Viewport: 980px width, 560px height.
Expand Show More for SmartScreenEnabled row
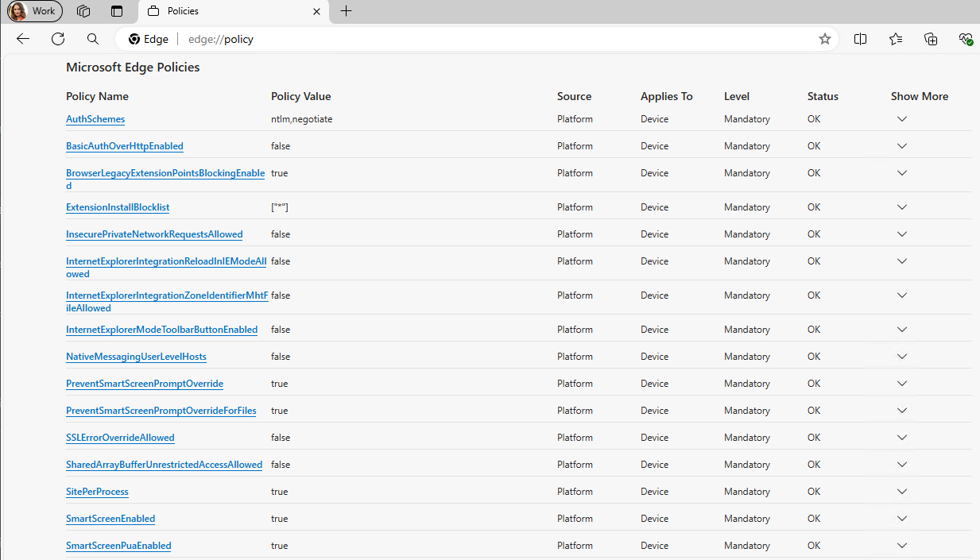coord(901,519)
